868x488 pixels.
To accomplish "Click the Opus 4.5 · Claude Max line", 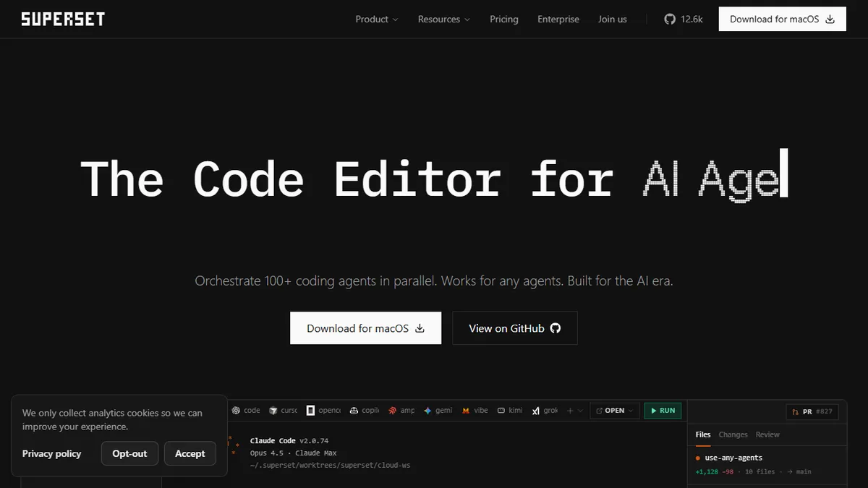I will (293, 453).
